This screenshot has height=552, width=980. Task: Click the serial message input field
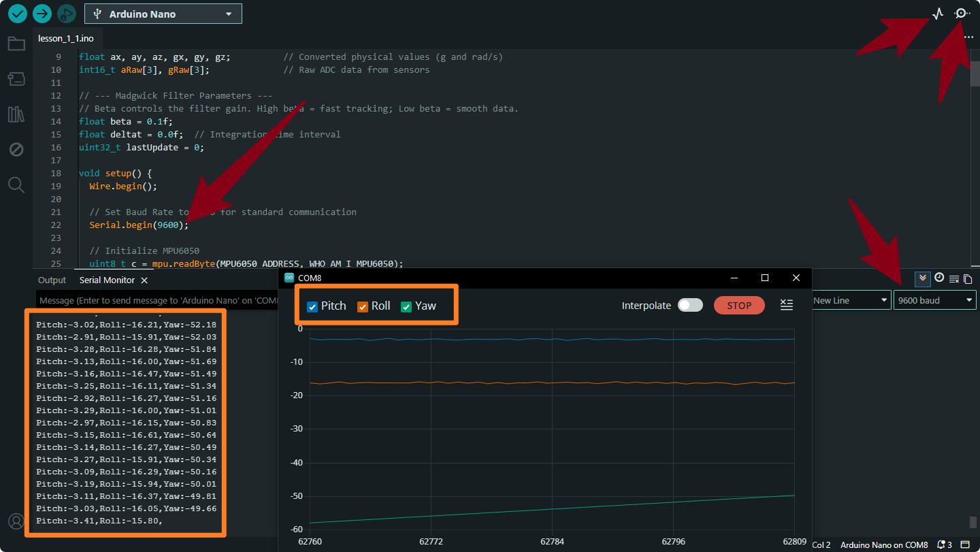click(x=158, y=300)
